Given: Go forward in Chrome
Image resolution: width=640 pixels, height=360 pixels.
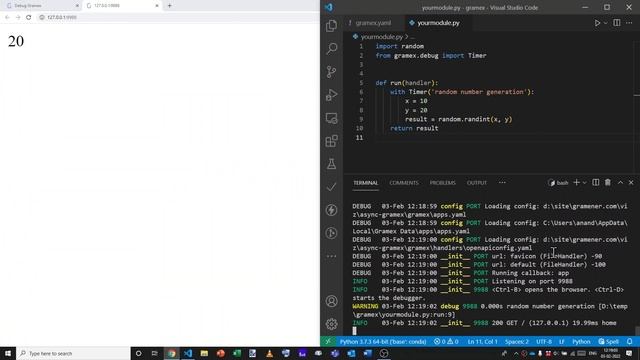Looking at the screenshot, I should point(18,17).
